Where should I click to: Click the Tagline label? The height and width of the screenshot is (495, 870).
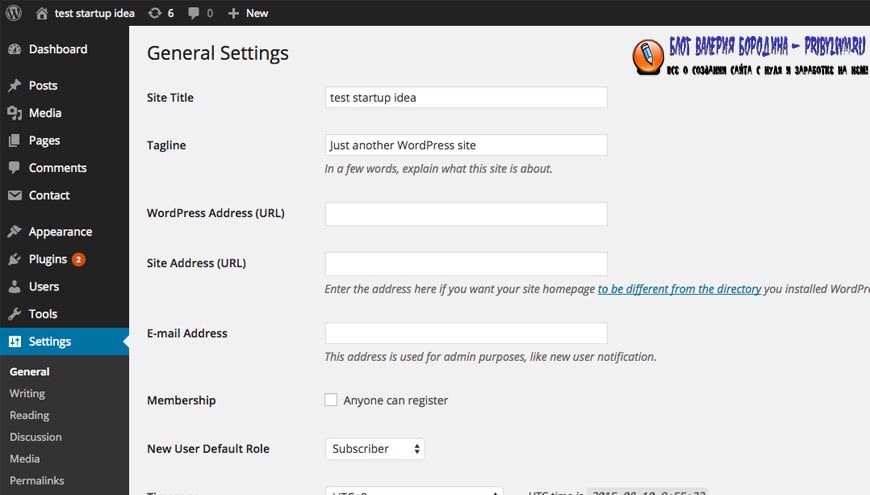166,145
